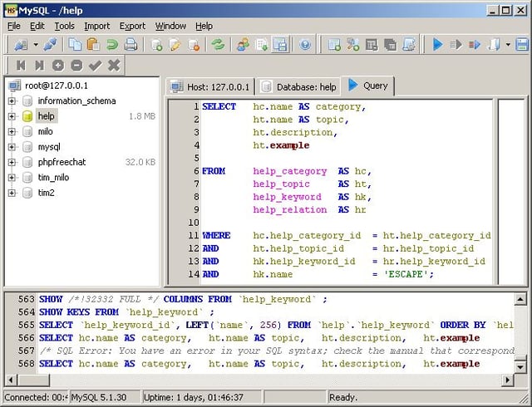Expand the information_schema database node
This screenshot has height=407, width=532.
(12, 101)
